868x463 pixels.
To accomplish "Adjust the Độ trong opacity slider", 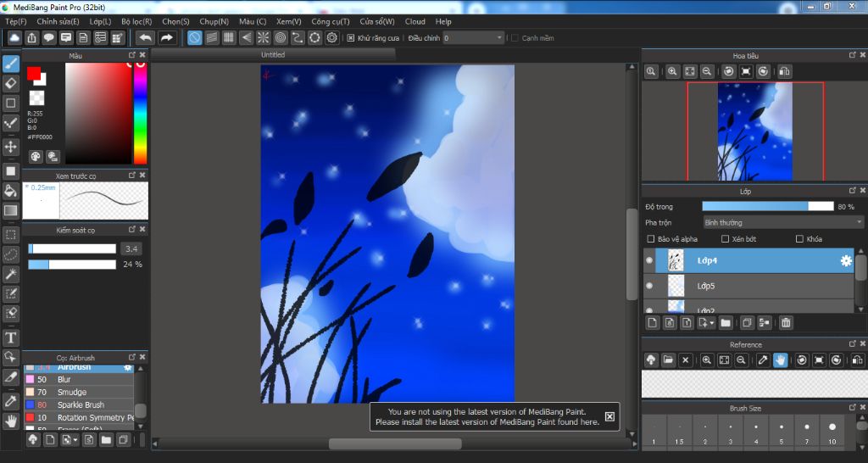I will 768,207.
